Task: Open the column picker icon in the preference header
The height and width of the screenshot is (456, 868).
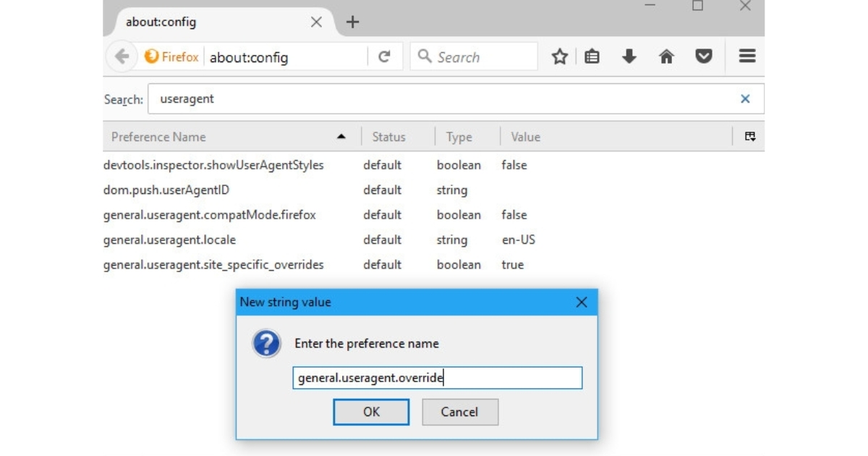Action: (751, 136)
